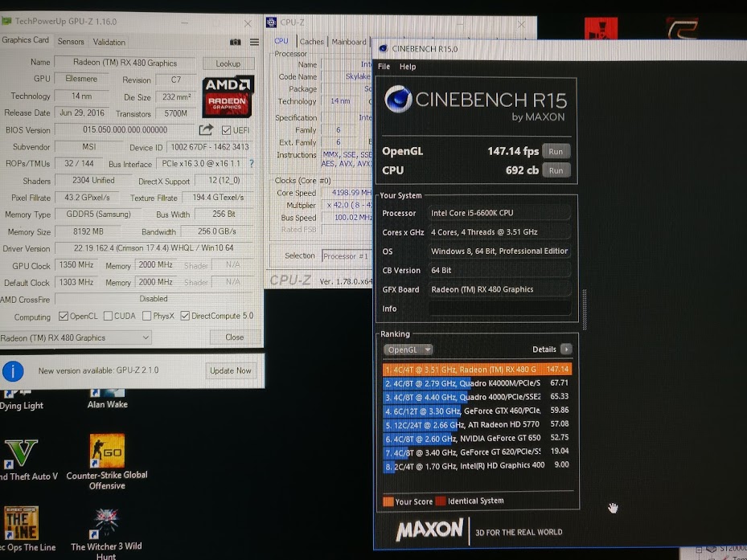The image size is (747, 560).
Task: Open the Processor #1 selection dropdown in CPU-Z
Action: [347, 256]
